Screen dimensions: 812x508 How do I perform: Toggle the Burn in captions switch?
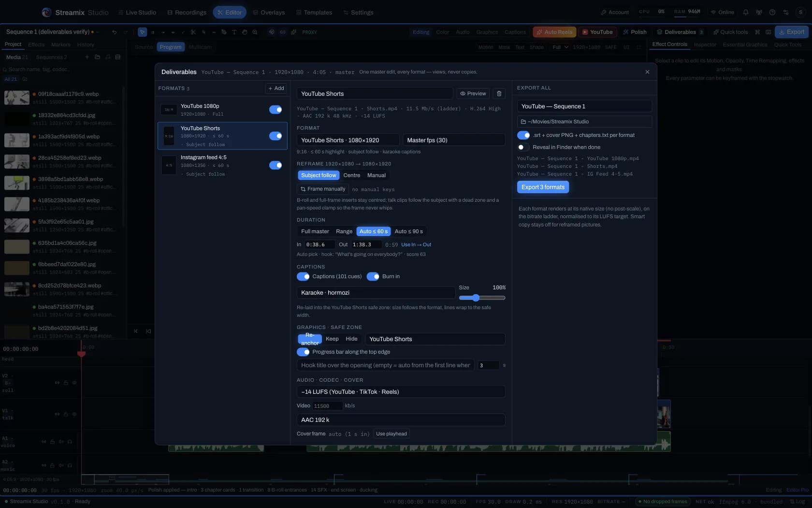373,276
